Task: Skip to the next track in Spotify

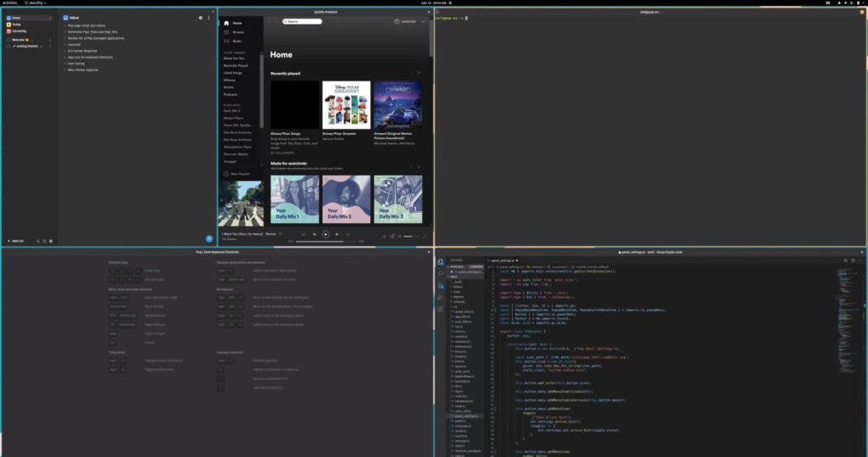Action: (x=337, y=234)
